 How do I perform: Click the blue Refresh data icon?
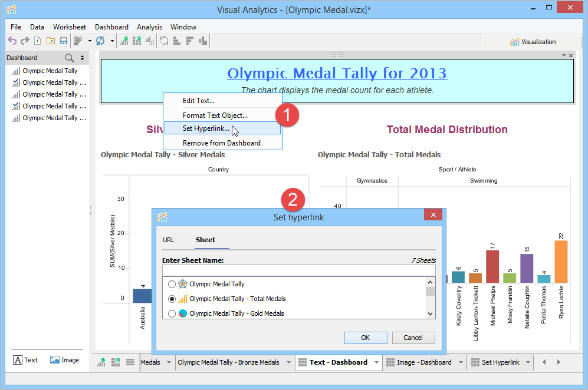pyautogui.click(x=100, y=41)
